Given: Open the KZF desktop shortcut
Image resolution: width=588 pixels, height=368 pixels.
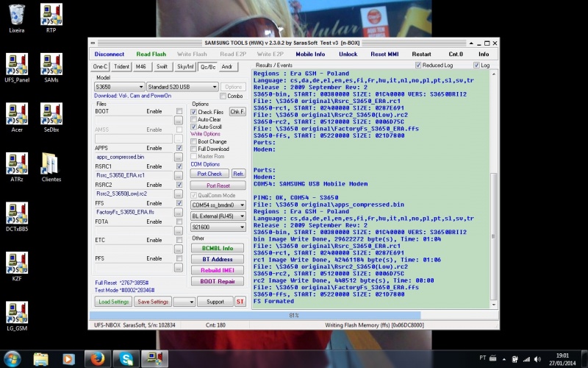Looking at the screenshot, I should (x=17, y=266).
